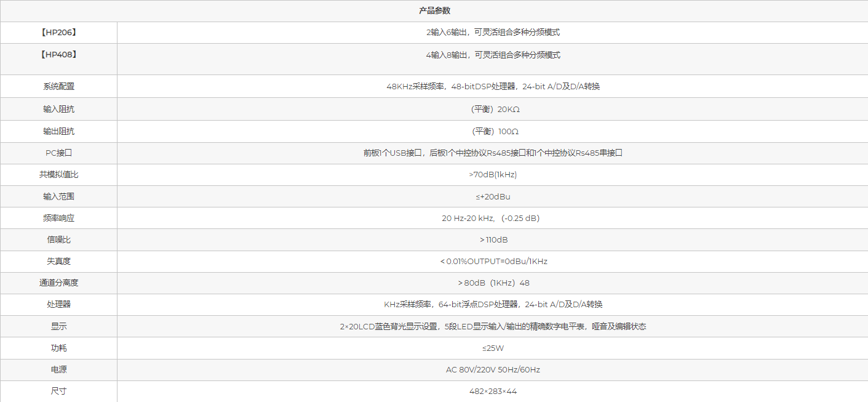Select the 系统配置 row label

click(58, 87)
